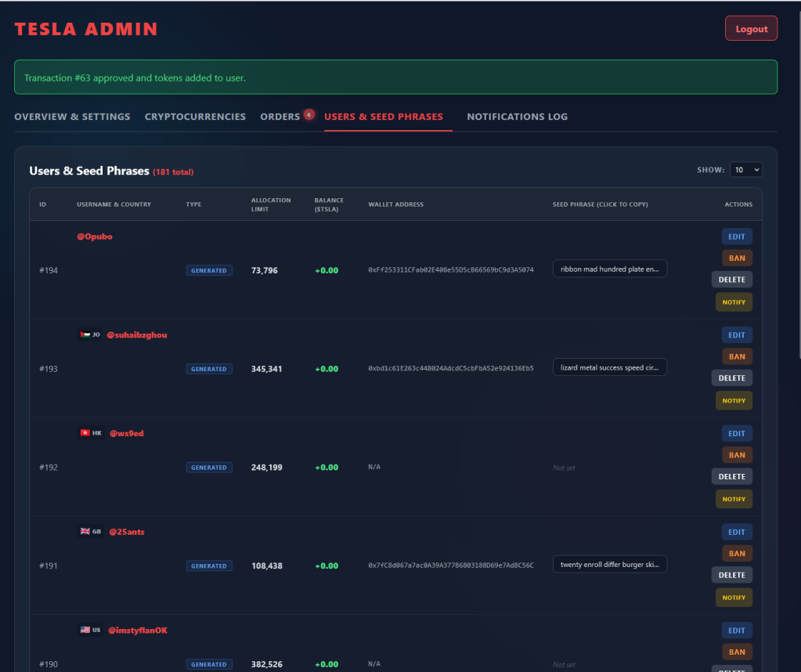The image size is (801, 672).
Task: Click the +0.00 balance for user #191
Action: click(x=327, y=565)
